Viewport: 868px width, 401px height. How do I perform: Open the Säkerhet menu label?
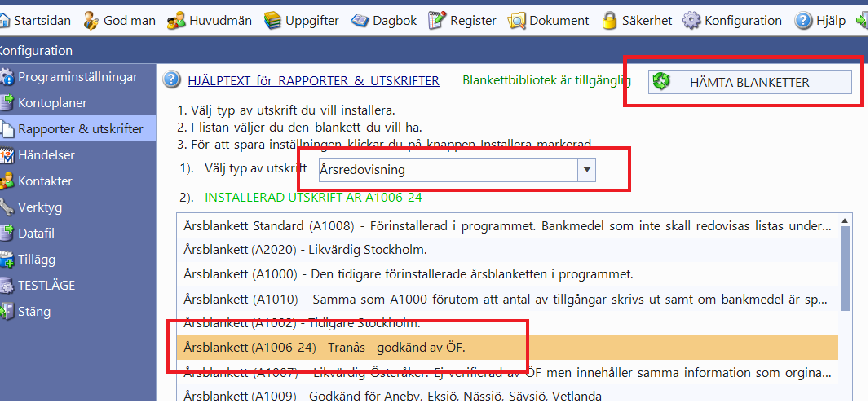[x=647, y=20]
